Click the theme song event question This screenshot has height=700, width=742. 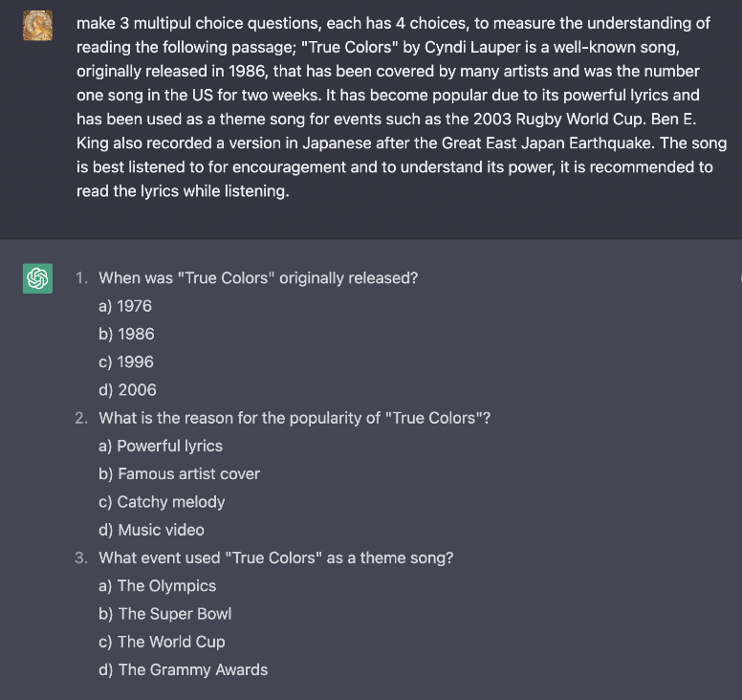click(x=276, y=558)
